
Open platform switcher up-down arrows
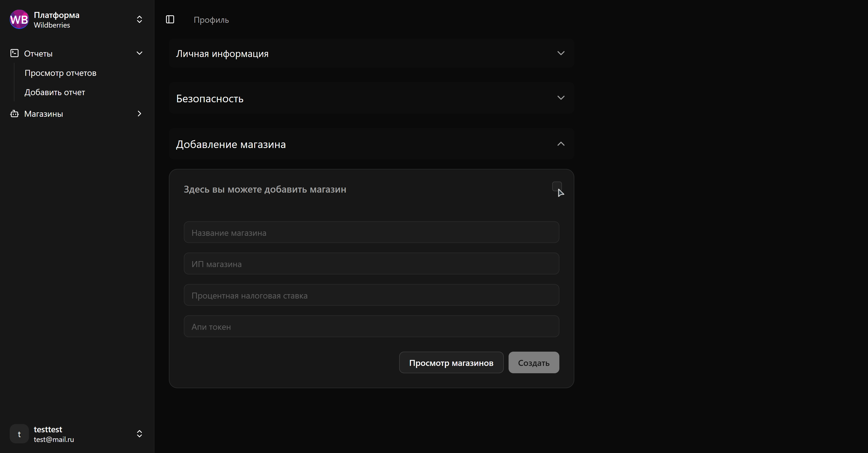coord(139,20)
